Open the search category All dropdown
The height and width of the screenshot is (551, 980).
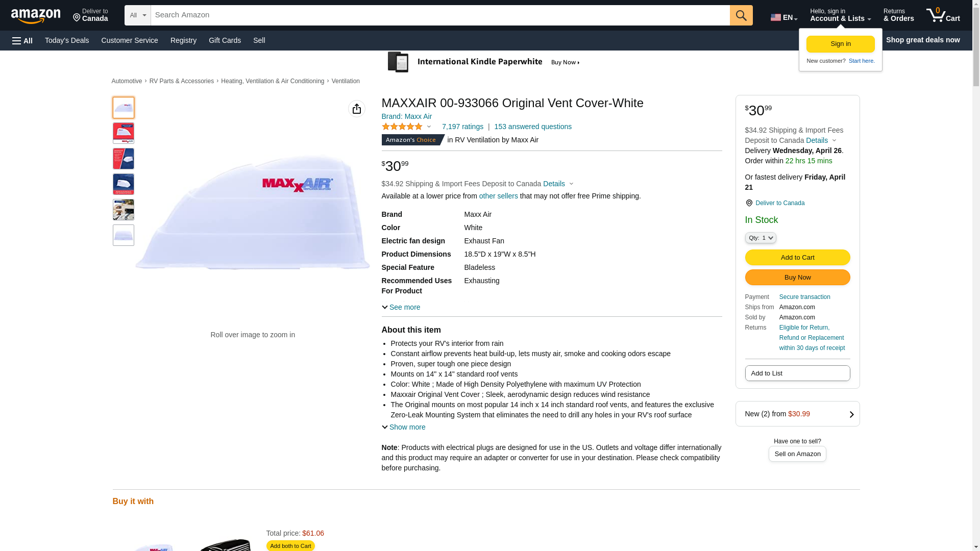138,15
